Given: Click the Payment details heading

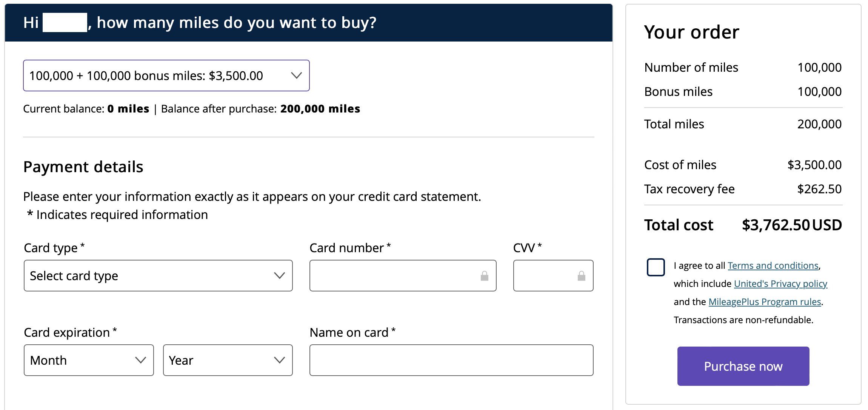Looking at the screenshot, I should pos(83,167).
